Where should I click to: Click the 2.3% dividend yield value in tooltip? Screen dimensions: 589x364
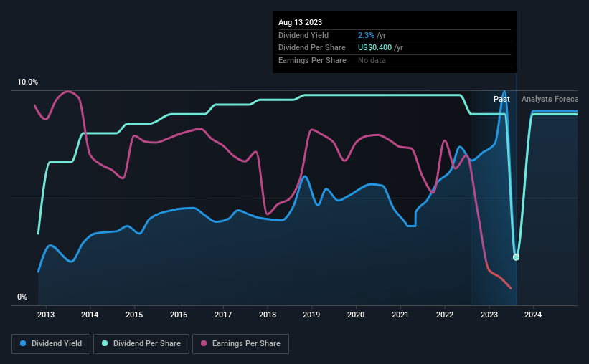366,35
